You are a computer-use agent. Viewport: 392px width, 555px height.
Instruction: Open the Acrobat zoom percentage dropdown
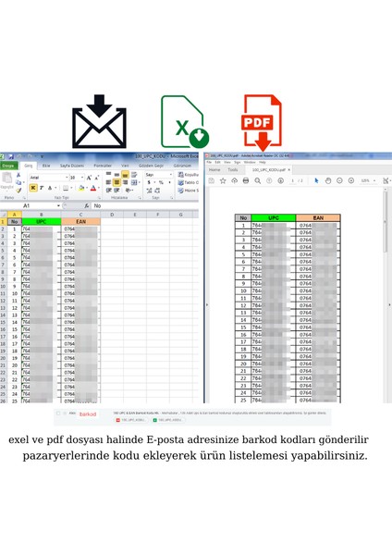click(374, 181)
